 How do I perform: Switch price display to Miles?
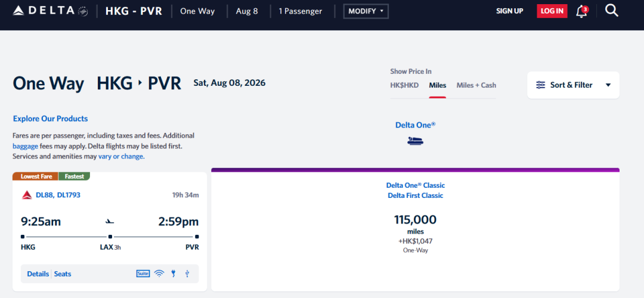(438, 85)
